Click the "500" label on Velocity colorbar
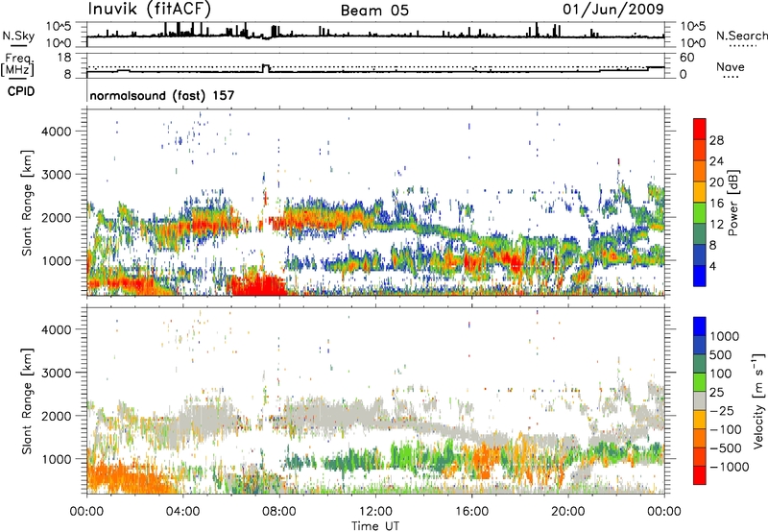The width and height of the screenshot is (768, 532). pyautogui.click(x=720, y=355)
